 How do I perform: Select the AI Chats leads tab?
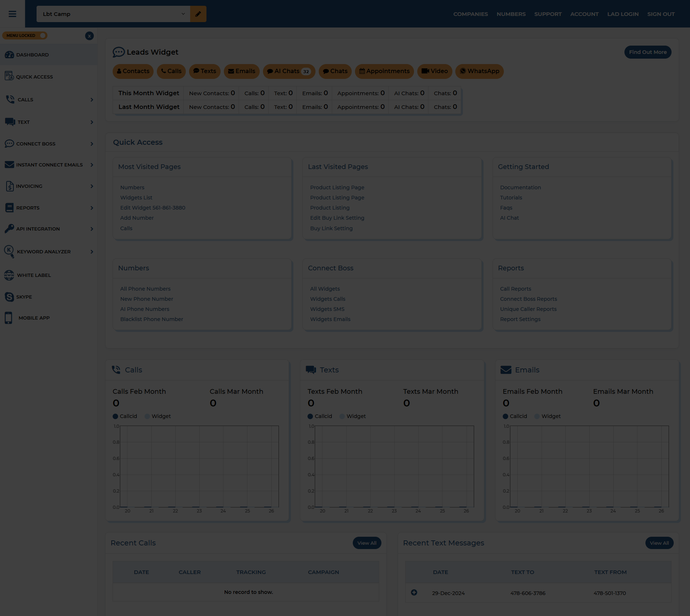point(289,71)
